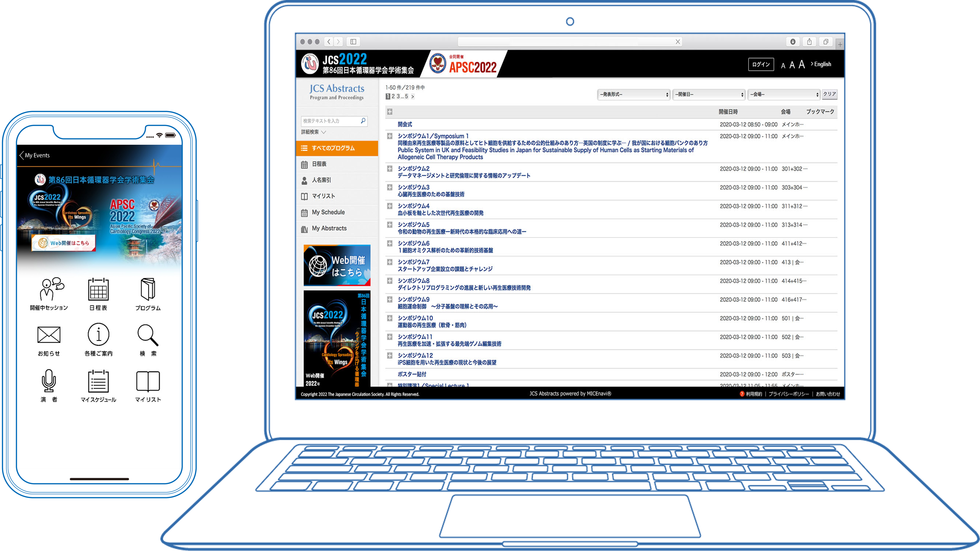Click the browser share icon
The image size is (980, 551).
pos(809,42)
